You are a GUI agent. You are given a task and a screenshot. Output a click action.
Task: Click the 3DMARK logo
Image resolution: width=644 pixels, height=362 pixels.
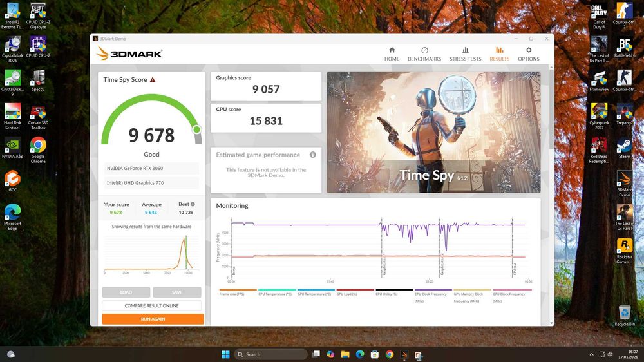[x=129, y=54]
